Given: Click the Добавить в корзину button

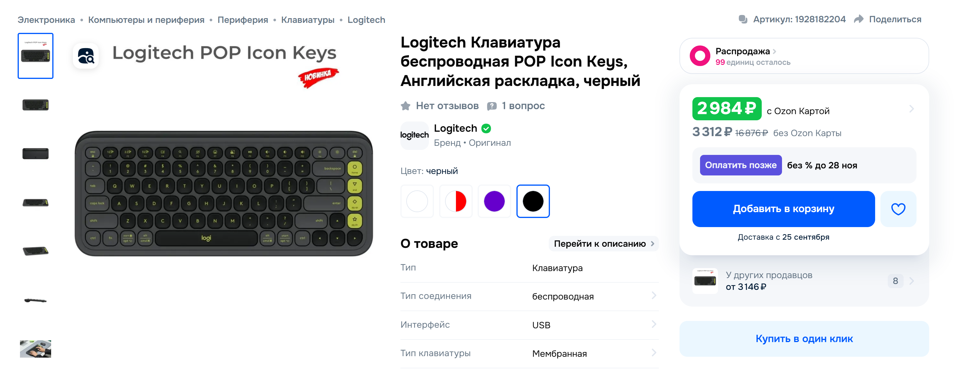Looking at the screenshot, I should coord(783,209).
